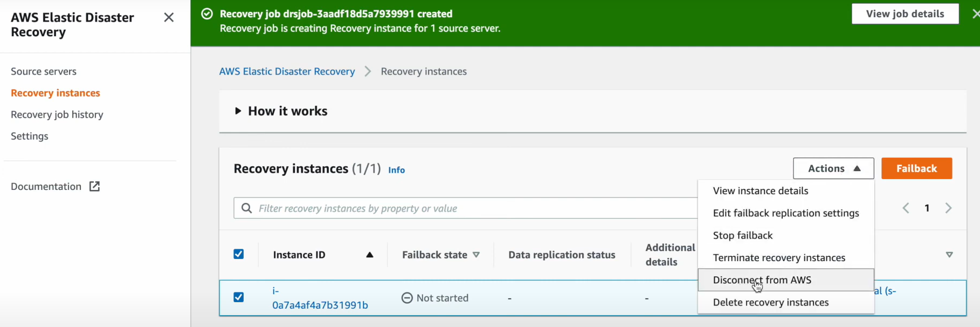980x327 pixels.
Task: Choose Delete recovery instances option
Action: (786, 303)
